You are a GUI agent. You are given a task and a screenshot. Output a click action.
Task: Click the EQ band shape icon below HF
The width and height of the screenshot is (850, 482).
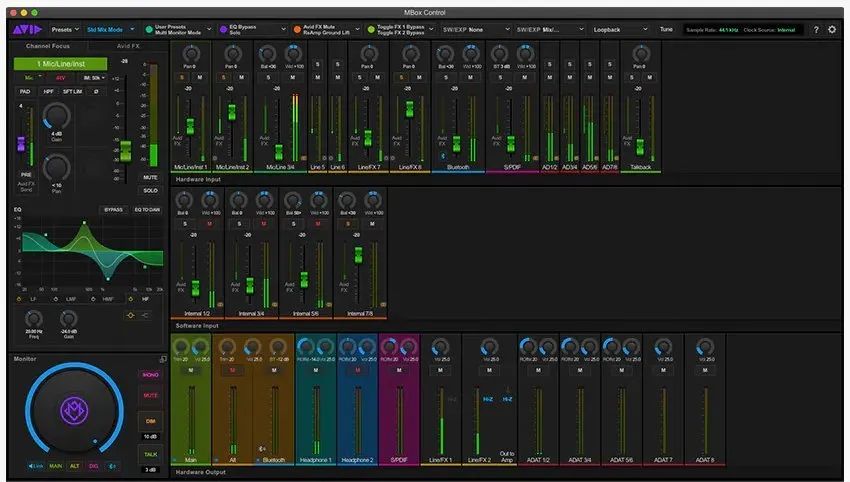[130, 316]
